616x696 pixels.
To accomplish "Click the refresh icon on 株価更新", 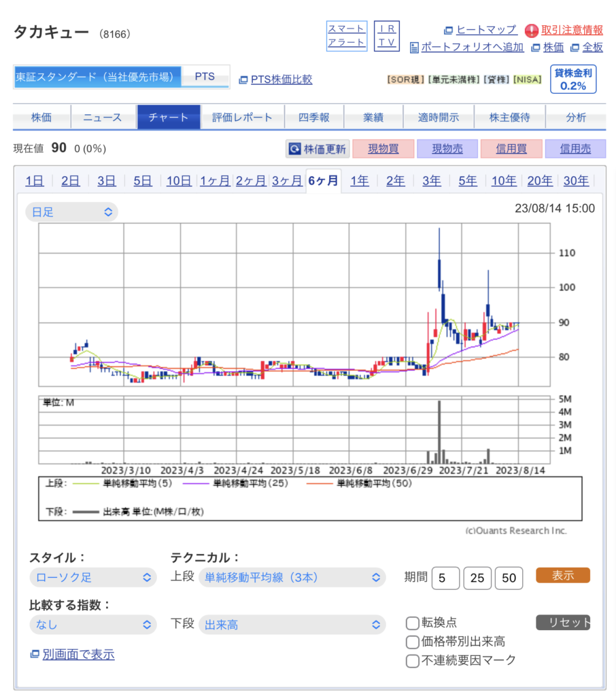I will click(294, 149).
